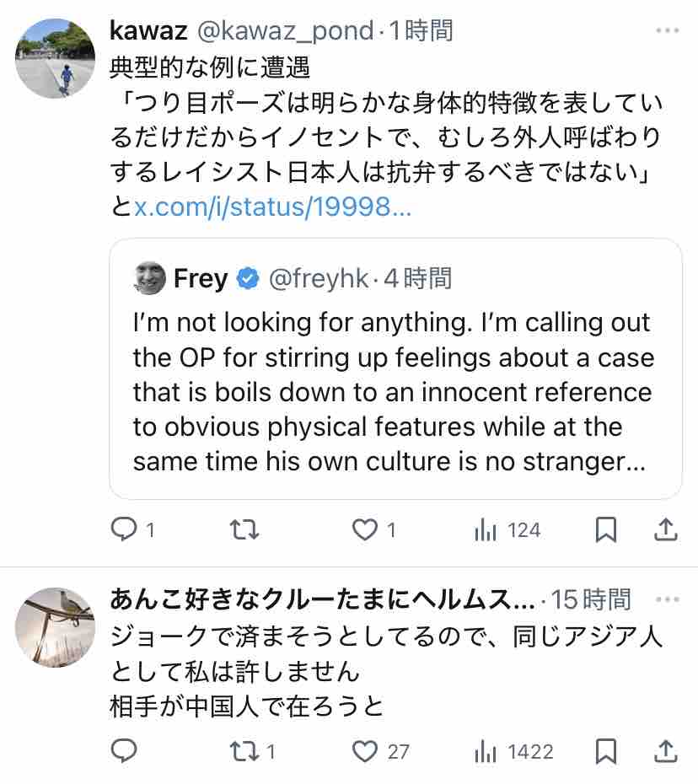Like the kawaz tweet
This screenshot has width=698, height=784.
[364, 530]
